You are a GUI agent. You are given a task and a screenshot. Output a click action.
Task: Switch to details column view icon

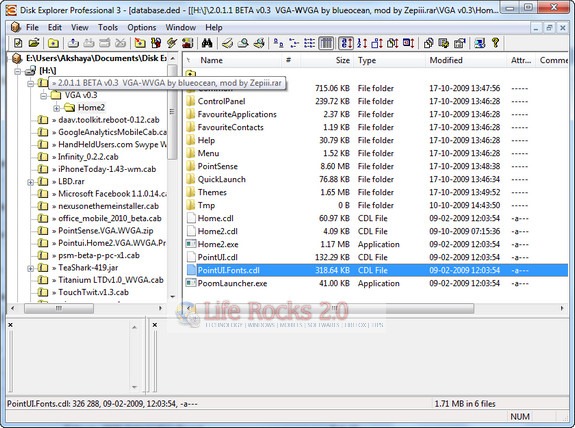326,43
